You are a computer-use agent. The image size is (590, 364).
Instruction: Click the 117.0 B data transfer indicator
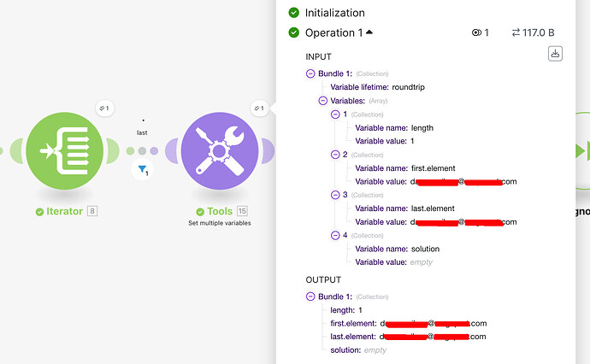[534, 33]
